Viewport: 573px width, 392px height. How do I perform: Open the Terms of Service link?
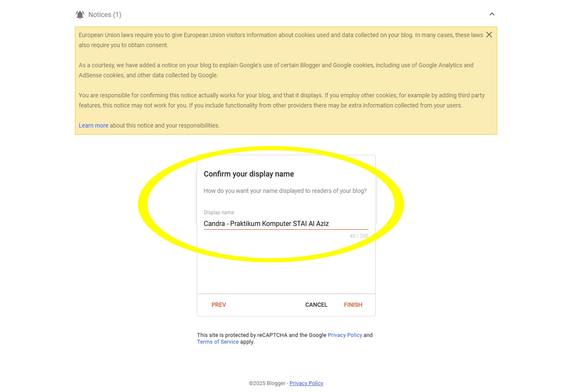point(218,342)
